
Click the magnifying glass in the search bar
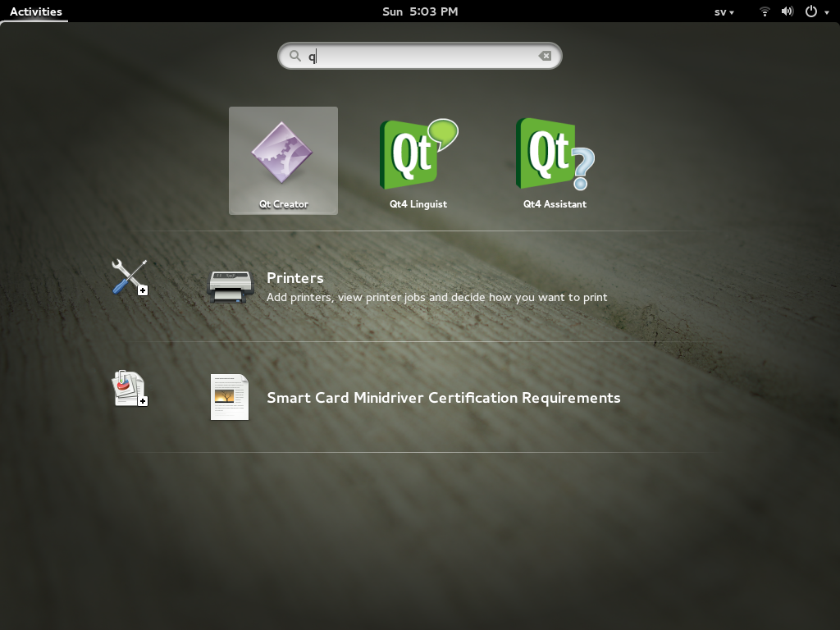[295, 56]
